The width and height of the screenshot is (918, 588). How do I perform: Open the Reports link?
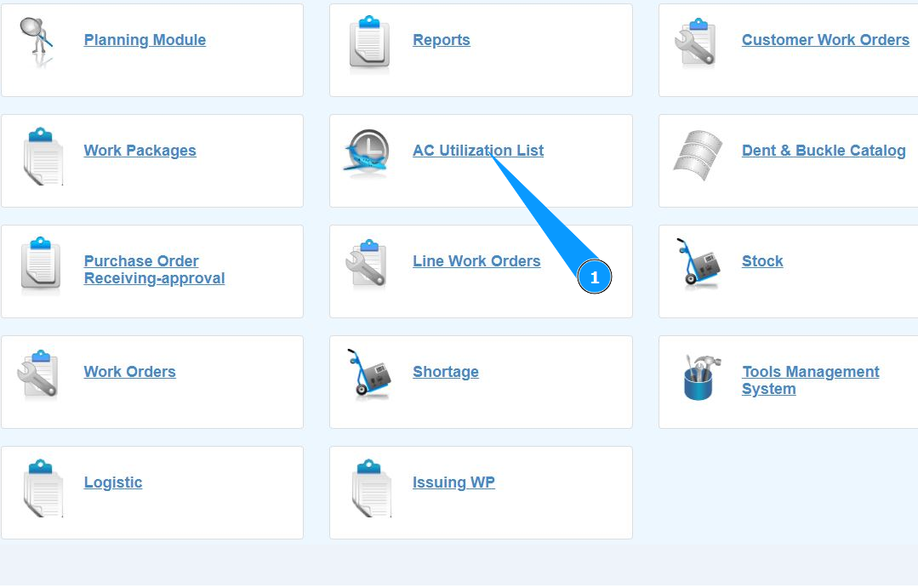click(x=442, y=40)
